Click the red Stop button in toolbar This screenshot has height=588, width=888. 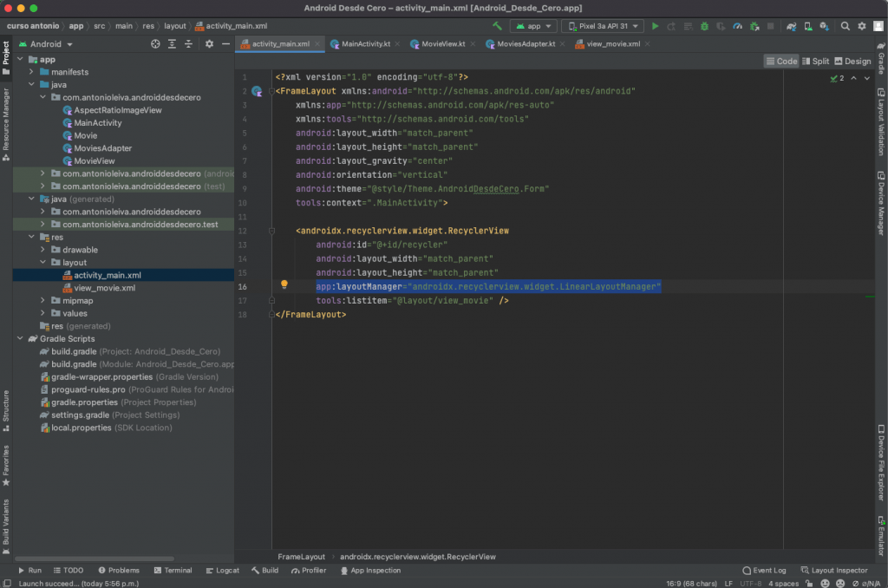tap(770, 26)
